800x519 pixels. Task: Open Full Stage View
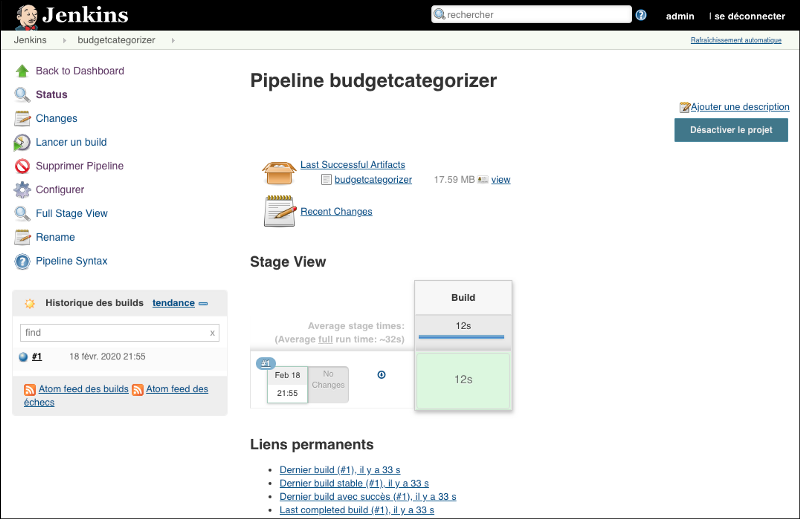click(x=71, y=213)
